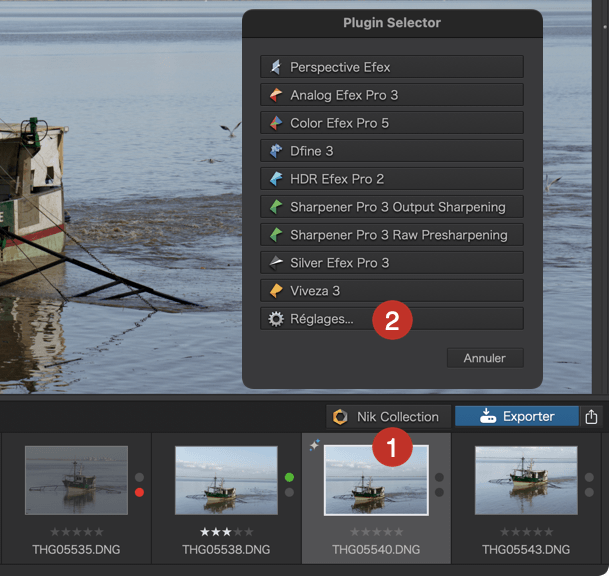Click the share icon beside Exporter
This screenshot has width=609, height=576.
(591, 417)
